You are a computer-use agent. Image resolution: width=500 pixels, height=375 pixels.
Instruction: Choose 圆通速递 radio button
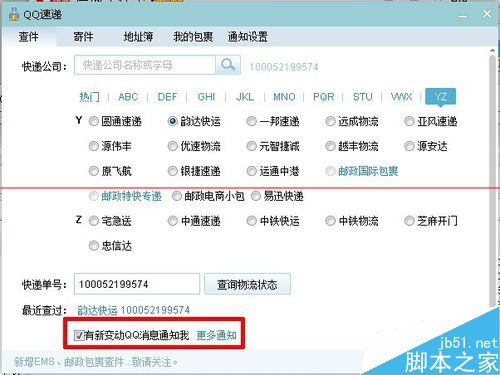point(94,121)
